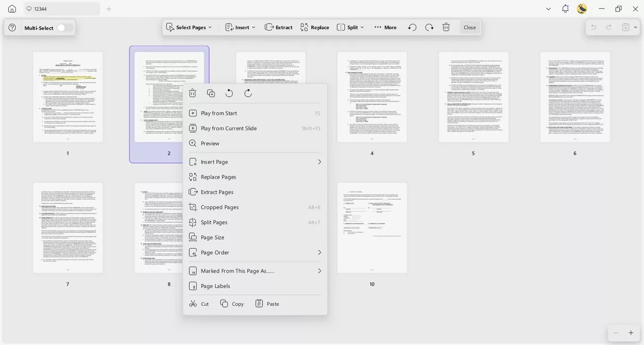Screen dimensions: 644x345
Task: Click the More button in the toolbar
Action: click(389, 27)
